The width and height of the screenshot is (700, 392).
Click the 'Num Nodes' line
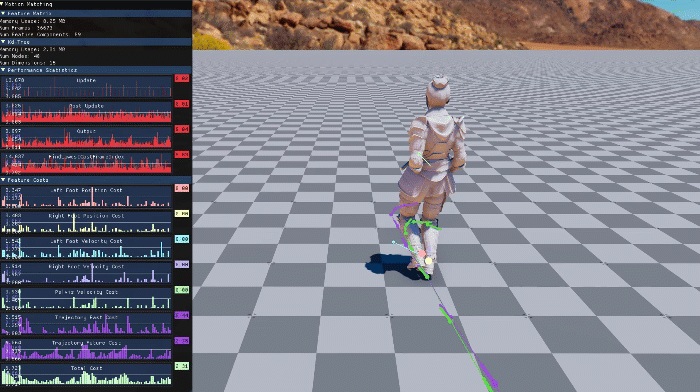click(20, 56)
